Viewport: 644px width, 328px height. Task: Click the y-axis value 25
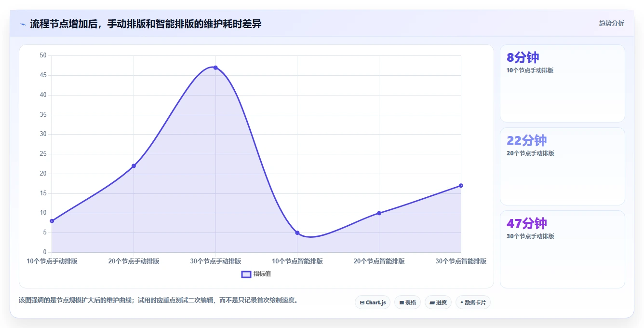click(43, 154)
